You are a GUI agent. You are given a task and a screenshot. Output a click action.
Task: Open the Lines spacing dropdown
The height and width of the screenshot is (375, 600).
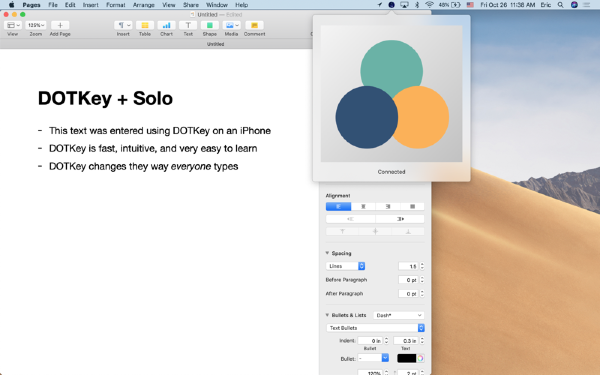pyautogui.click(x=345, y=266)
